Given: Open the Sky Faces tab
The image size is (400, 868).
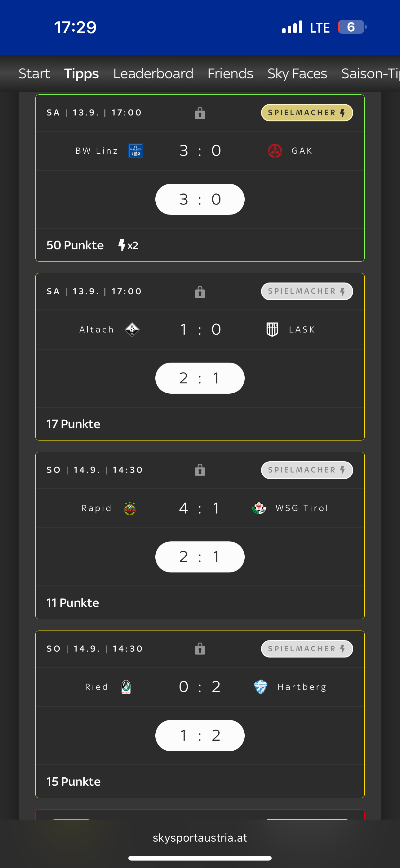Looking at the screenshot, I should tap(297, 74).
